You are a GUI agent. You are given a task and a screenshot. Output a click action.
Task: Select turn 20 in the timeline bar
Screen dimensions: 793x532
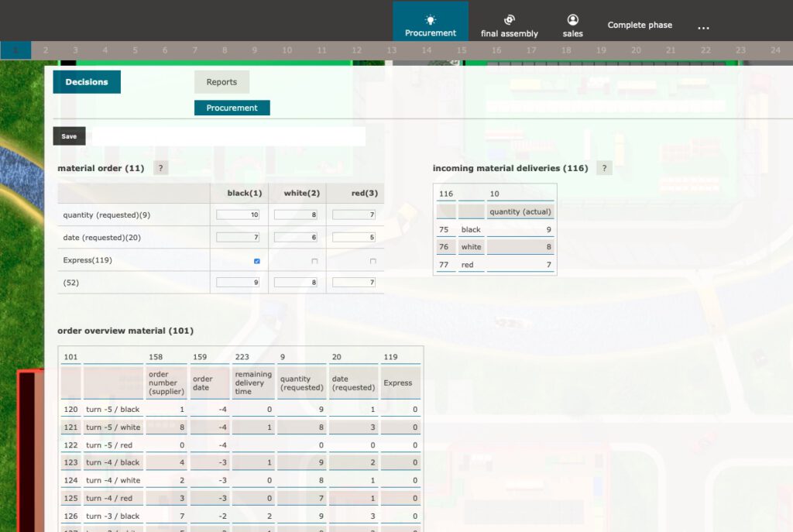tap(636, 50)
